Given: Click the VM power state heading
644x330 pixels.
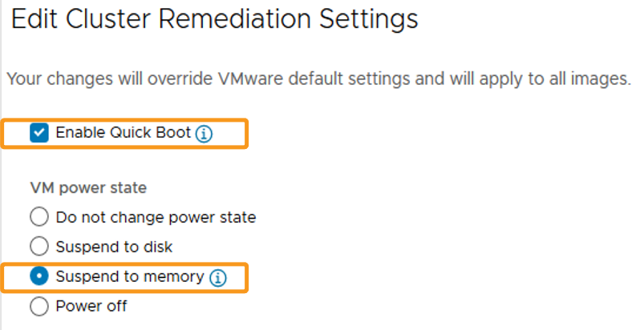Looking at the screenshot, I should coord(88,188).
